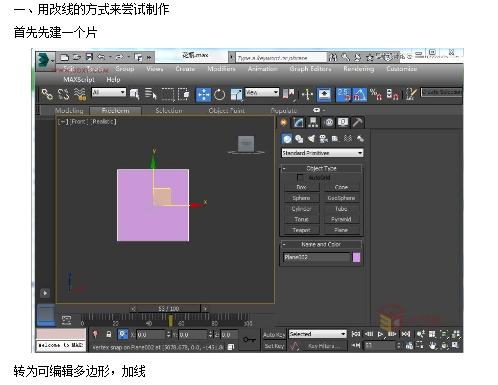Choose the Rectangular Selection Region tool
The image size is (498, 385).
[168, 94]
